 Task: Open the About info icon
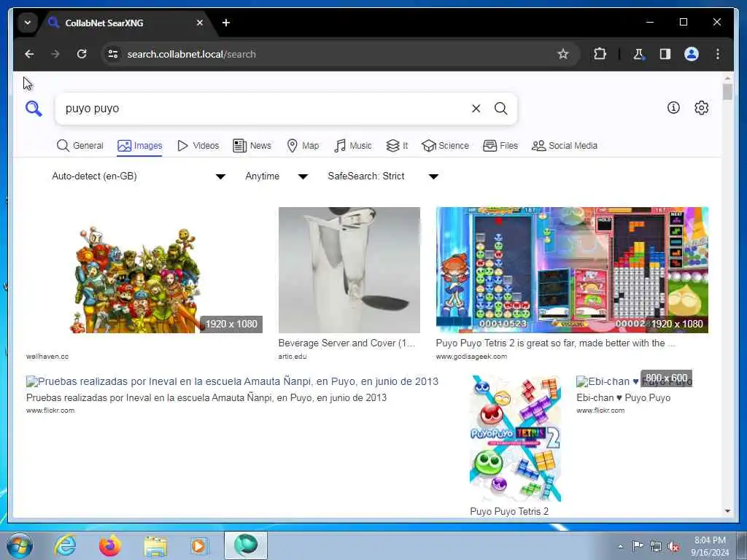[x=673, y=108]
